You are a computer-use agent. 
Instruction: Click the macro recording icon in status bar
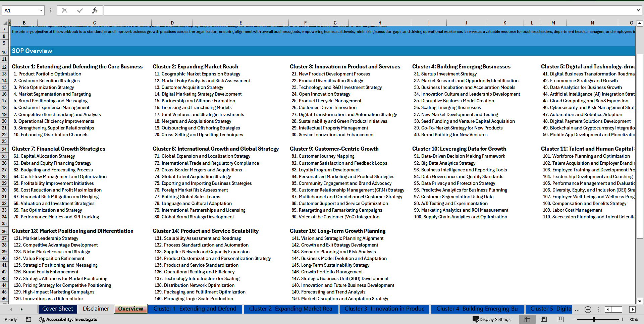[29, 319]
